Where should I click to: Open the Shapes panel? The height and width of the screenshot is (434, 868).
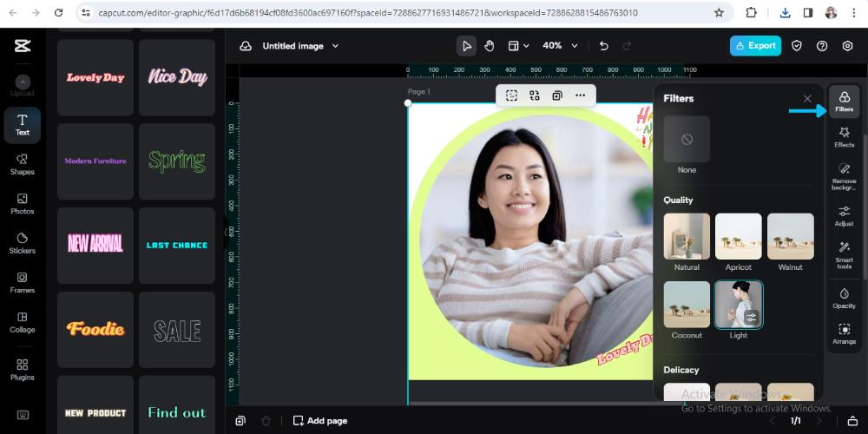tap(23, 164)
